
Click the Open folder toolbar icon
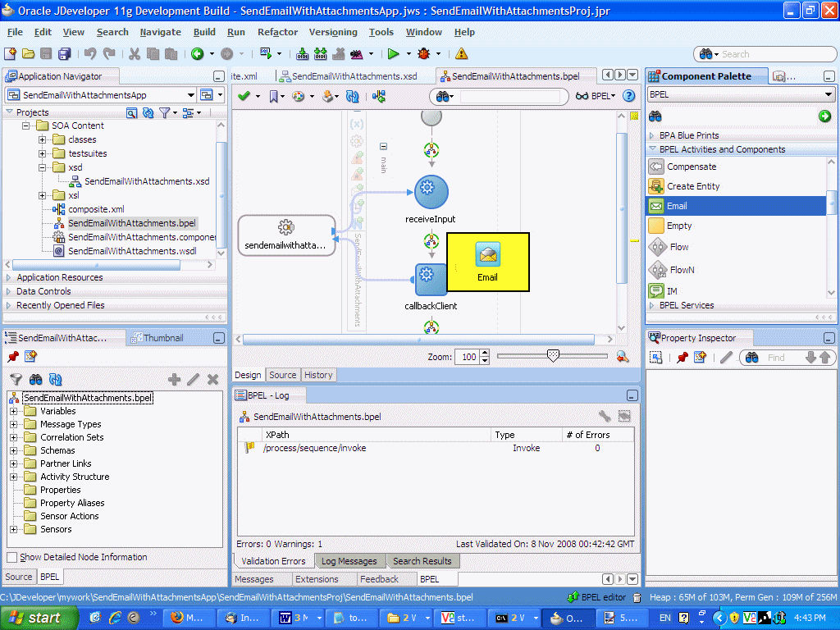[x=29, y=53]
